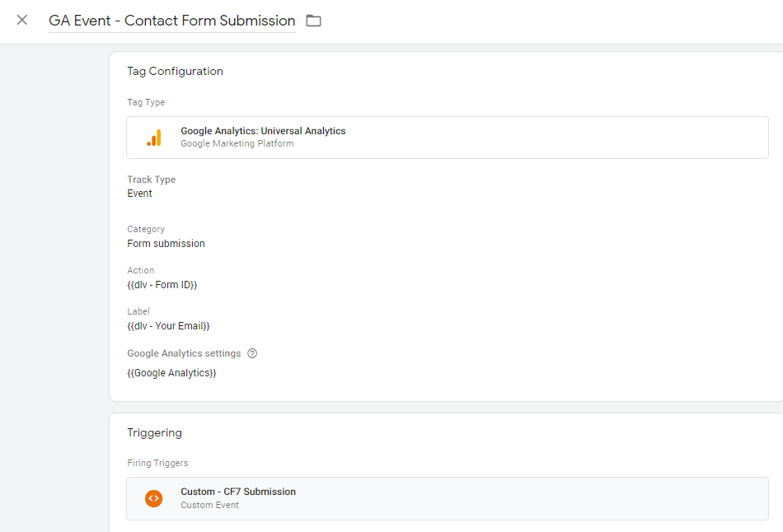Viewport: 783px width, 532px height.
Task: Edit the tag name GA Event - Contact Form Submission
Action: 171,20
